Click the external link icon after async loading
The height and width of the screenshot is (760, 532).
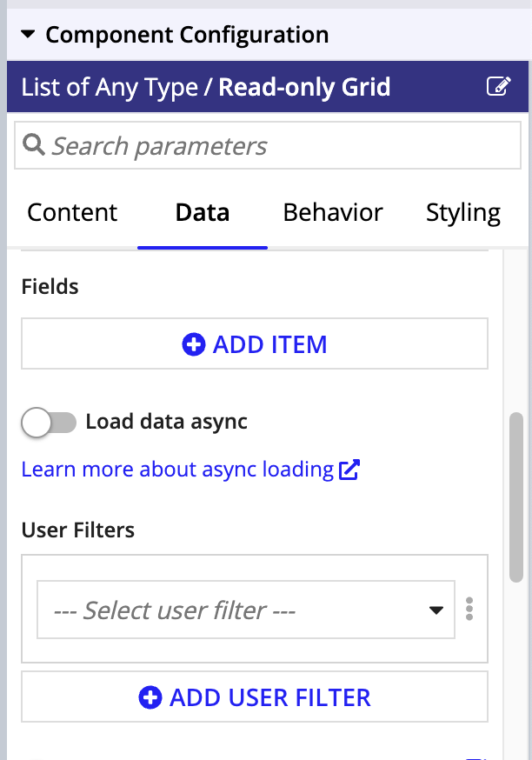coord(349,470)
